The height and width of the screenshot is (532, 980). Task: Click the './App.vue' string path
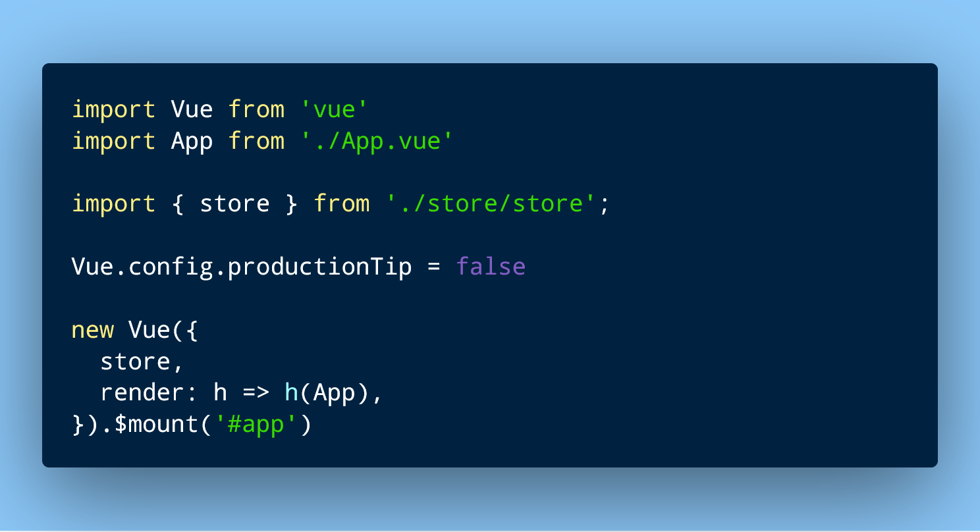coord(377,141)
